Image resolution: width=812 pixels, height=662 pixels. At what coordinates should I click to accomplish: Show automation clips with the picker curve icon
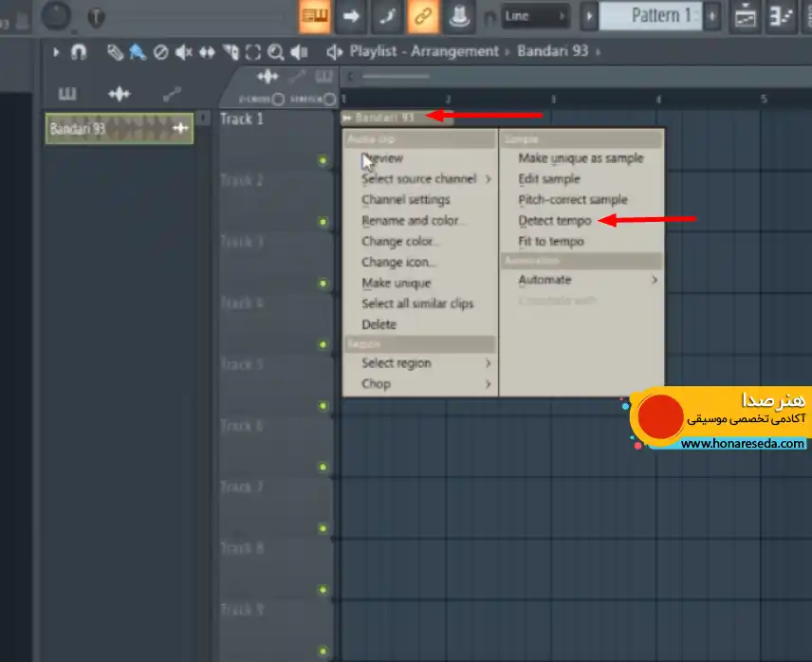172,94
